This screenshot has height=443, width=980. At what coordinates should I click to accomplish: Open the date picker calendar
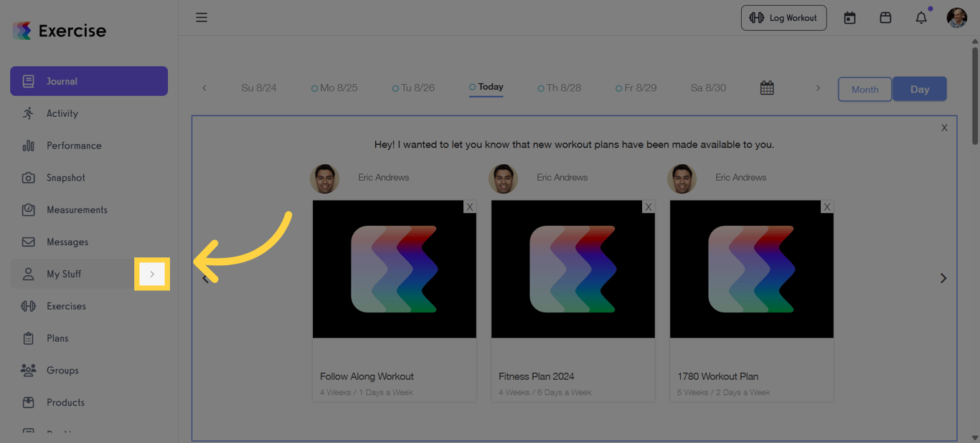(x=766, y=87)
